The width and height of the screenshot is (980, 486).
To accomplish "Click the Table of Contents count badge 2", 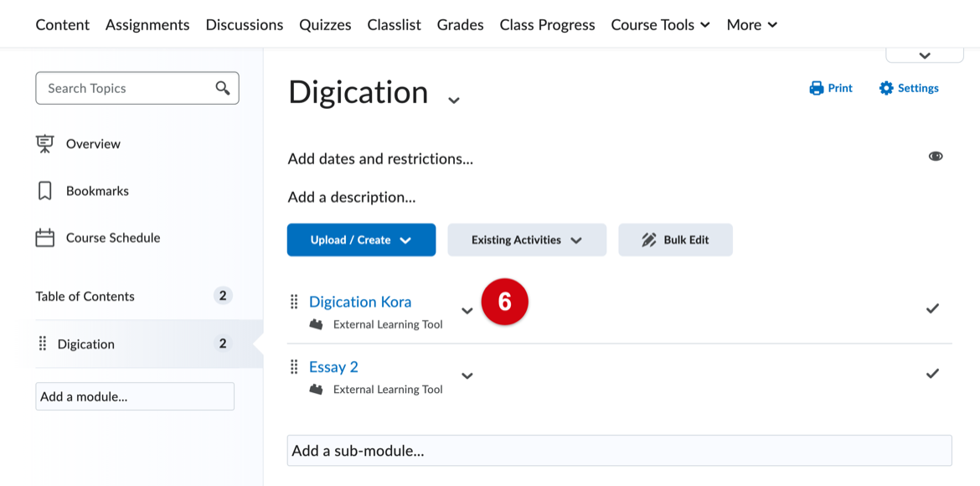I will coord(223,295).
